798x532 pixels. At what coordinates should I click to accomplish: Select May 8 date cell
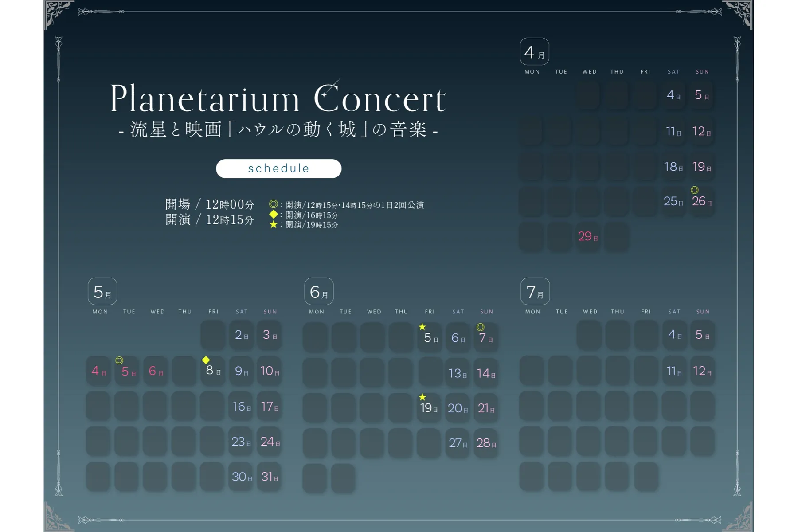coord(213,371)
